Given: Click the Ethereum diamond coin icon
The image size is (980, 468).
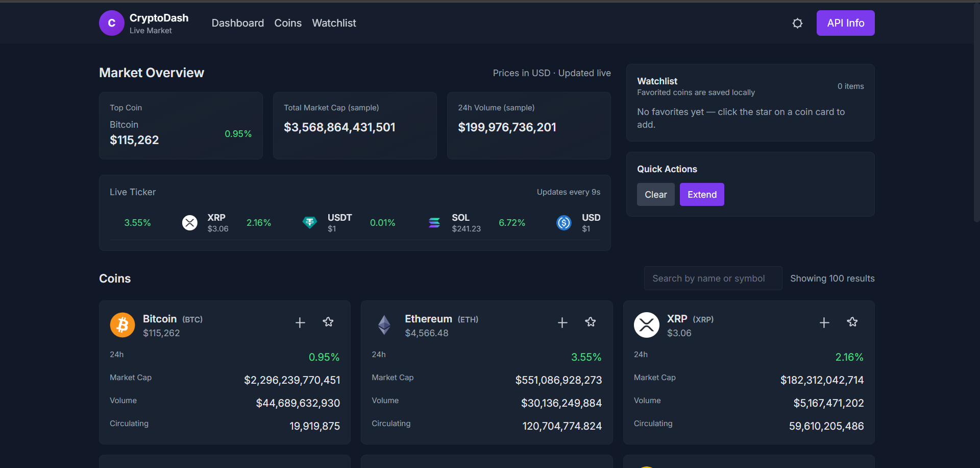Looking at the screenshot, I should 384,325.
